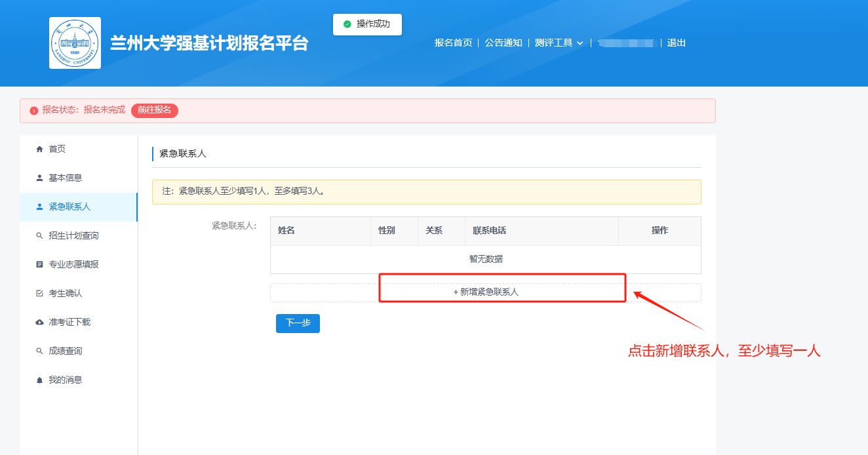
Task: Click the checkbox icon beside 考生确认
Action: click(39, 294)
